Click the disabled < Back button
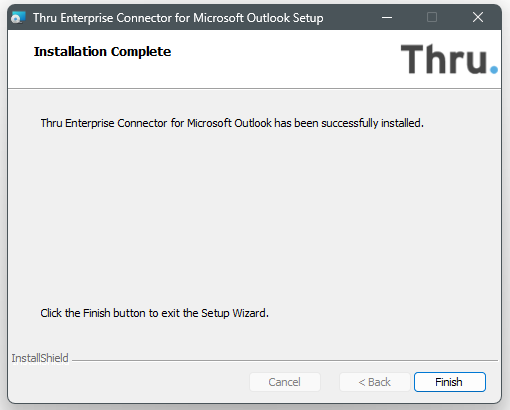 coord(375,382)
